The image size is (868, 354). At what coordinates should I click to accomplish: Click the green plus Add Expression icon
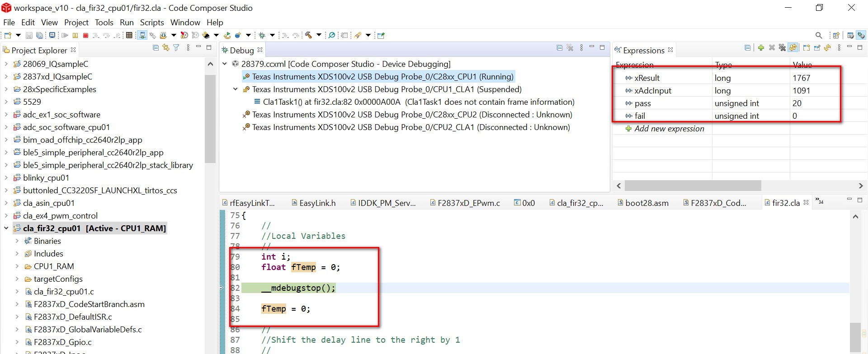tap(761, 47)
